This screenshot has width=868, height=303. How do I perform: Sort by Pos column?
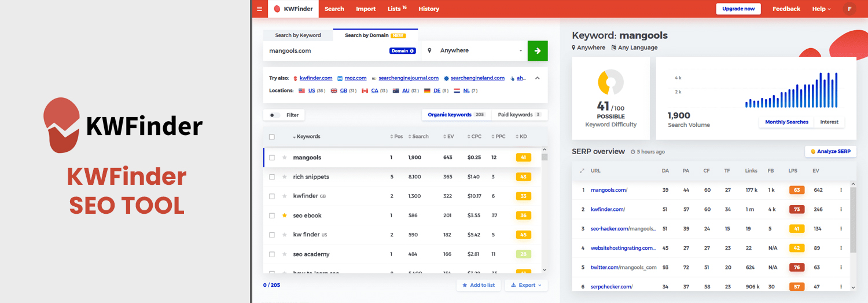click(397, 137)
